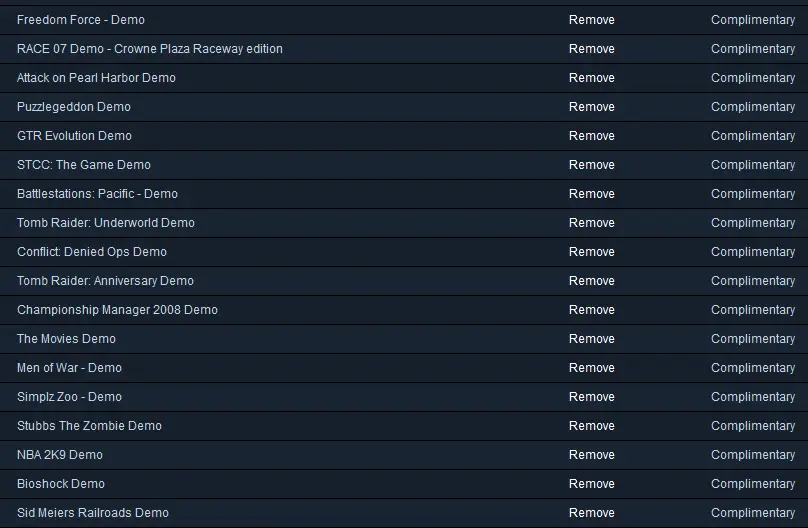Viewport: 808px width, 528px height.
Task: Remove Tomb Raider: Underworld Demo license
Action: (x=592, y=223)
